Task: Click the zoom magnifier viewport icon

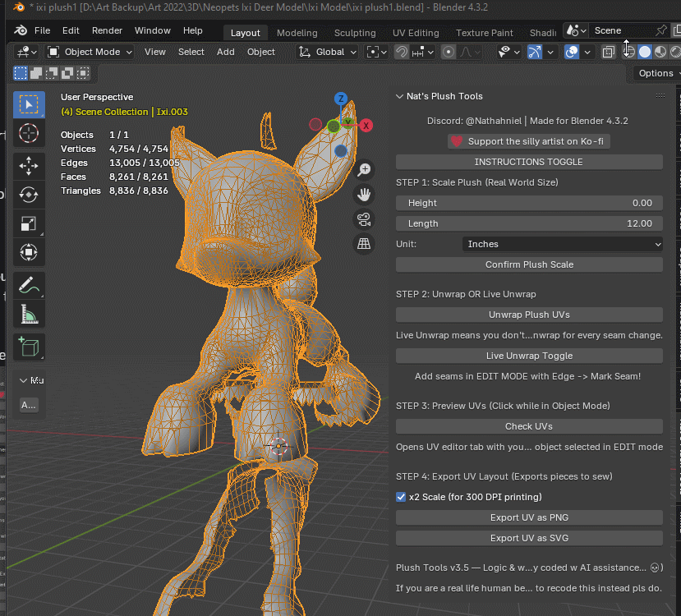Action: click(x=364, y=170)
